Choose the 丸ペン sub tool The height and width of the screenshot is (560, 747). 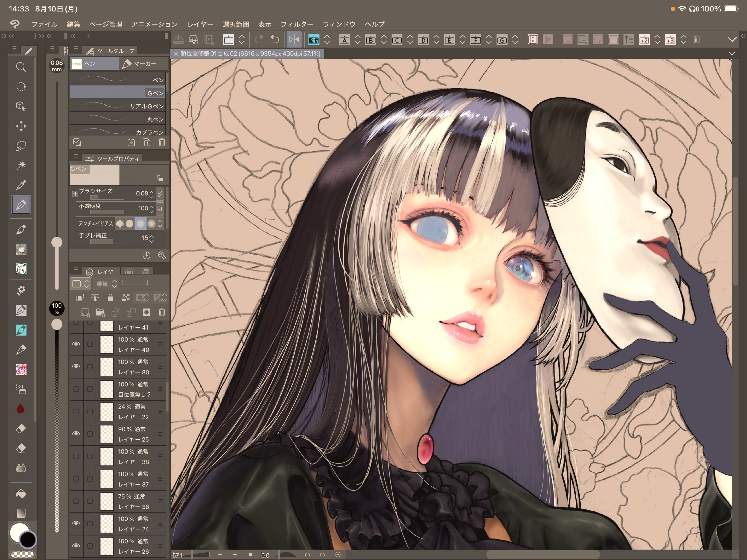(117, 119)
